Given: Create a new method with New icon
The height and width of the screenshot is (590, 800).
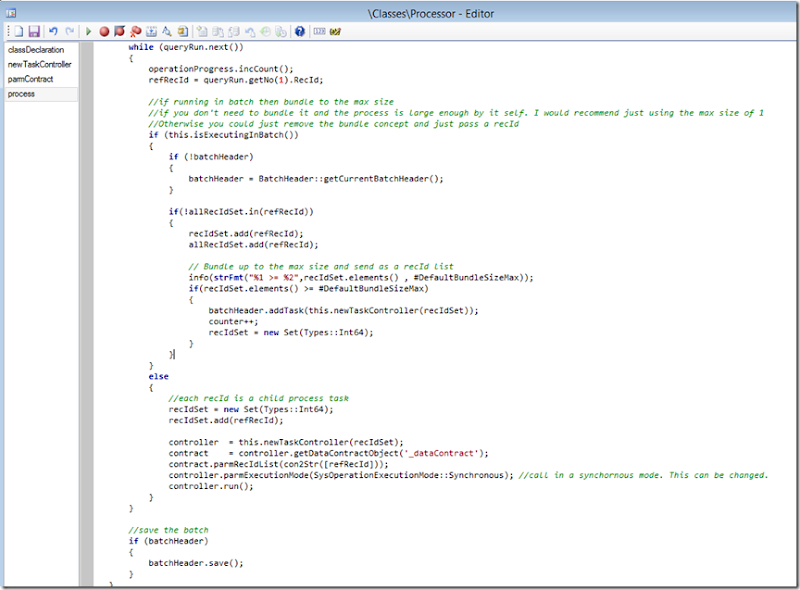Looking at the screenshot, I should coord(19,32).
